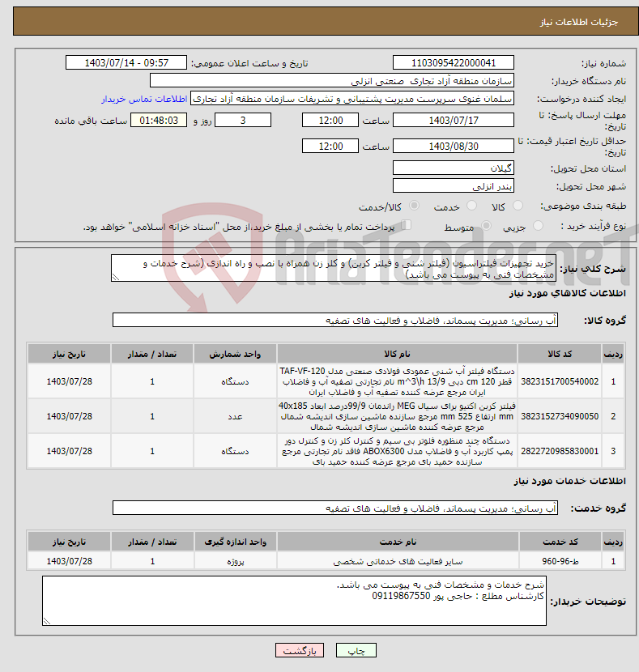This screenshot has height=672, width=639.
Task: Click the price validity time 12:00 field
Action: pyautogui.click(x=330, y=147)
